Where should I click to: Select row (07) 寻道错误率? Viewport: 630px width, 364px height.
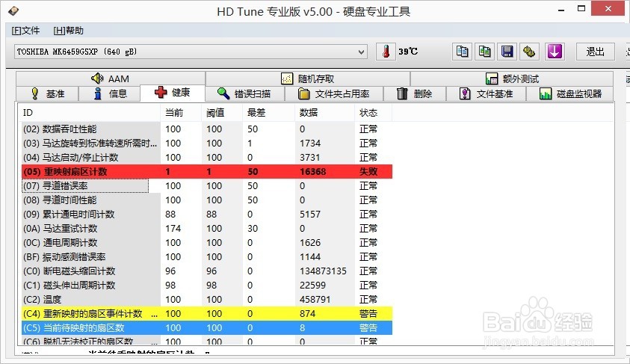pyautogui.click(x=207, y=185)
